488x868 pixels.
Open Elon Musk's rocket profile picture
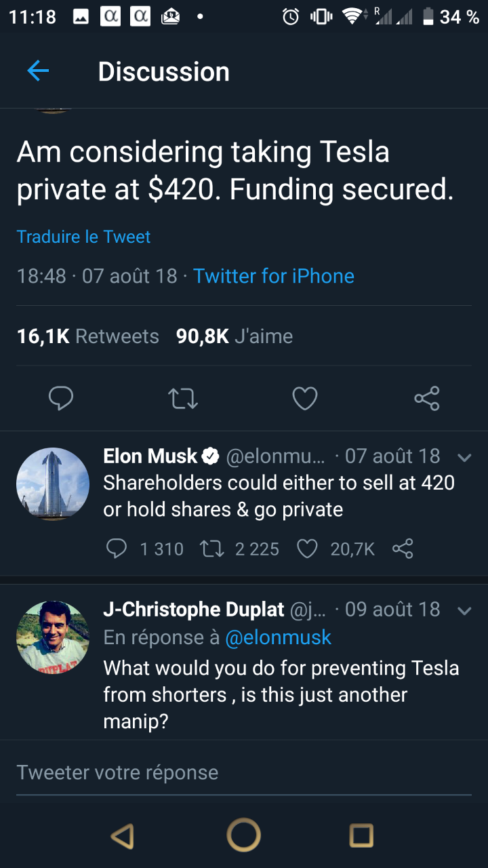tap(53, 484)
